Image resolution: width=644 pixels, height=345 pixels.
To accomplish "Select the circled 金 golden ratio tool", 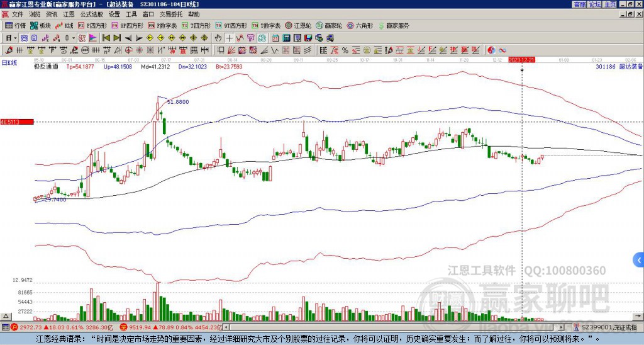I will (x=367, y=50).
